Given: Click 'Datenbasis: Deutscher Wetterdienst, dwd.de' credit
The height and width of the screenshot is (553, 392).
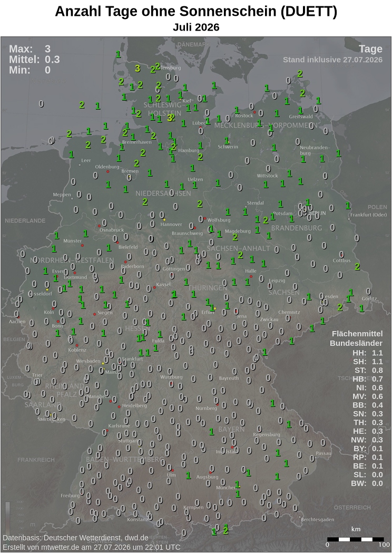Looking at the screenshot, I should tap(75, 538).
